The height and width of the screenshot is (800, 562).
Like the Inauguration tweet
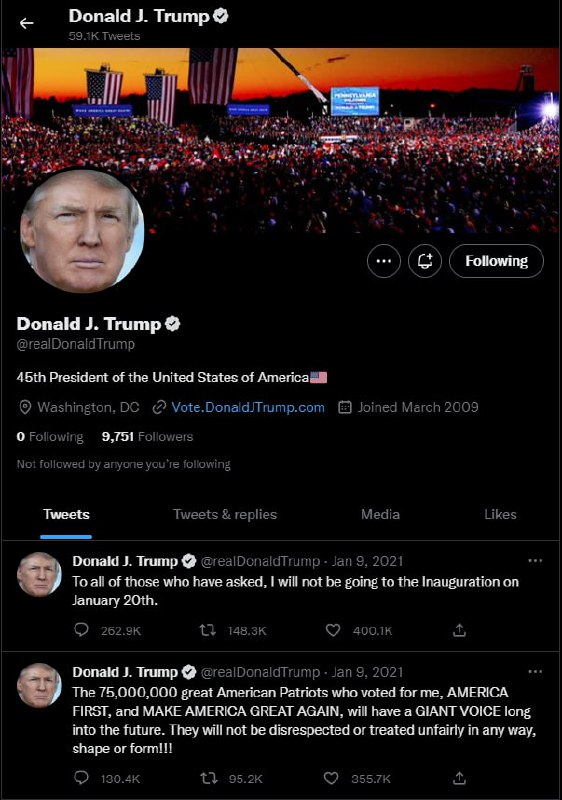(x=333, y=630)
